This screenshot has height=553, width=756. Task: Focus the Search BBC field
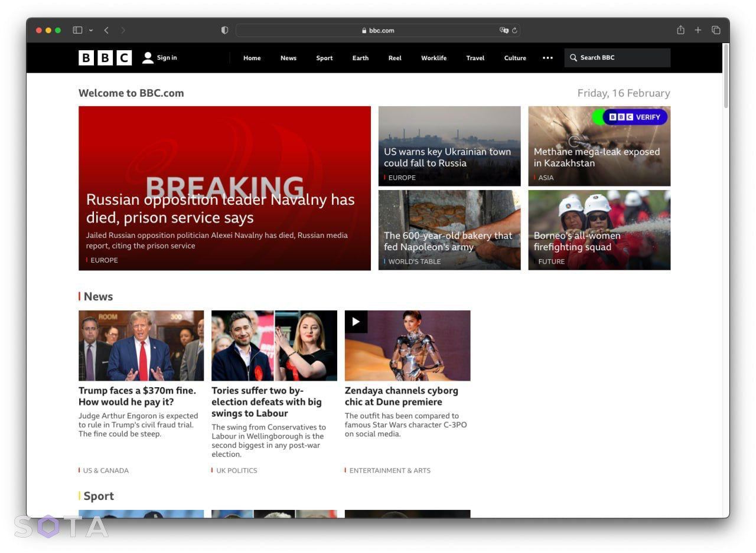(617, 58)
